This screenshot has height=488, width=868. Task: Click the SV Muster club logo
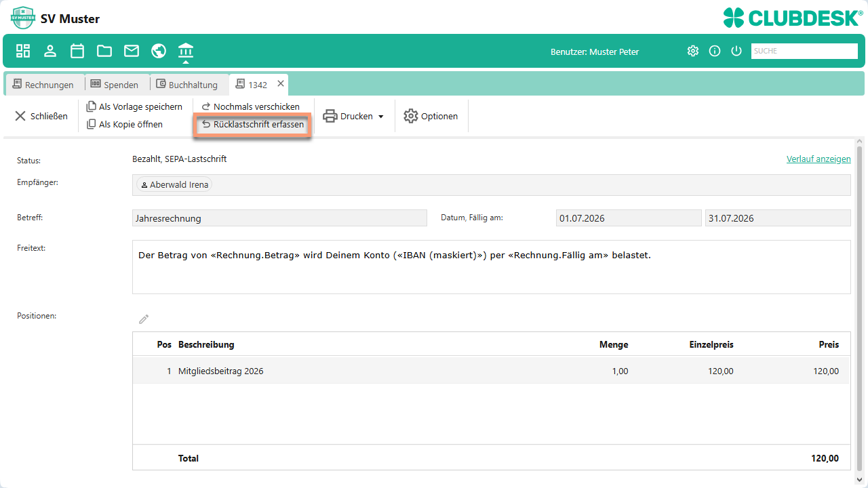click(22, 18)
